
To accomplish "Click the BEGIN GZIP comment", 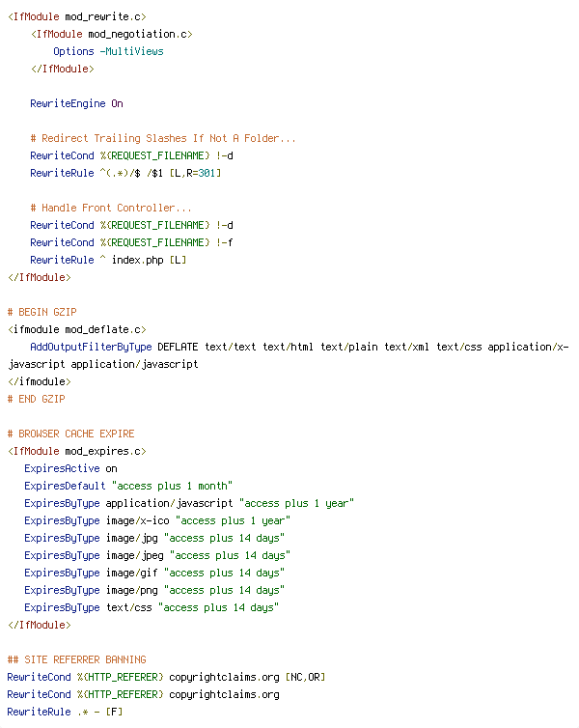I will [x=42, y=312].
